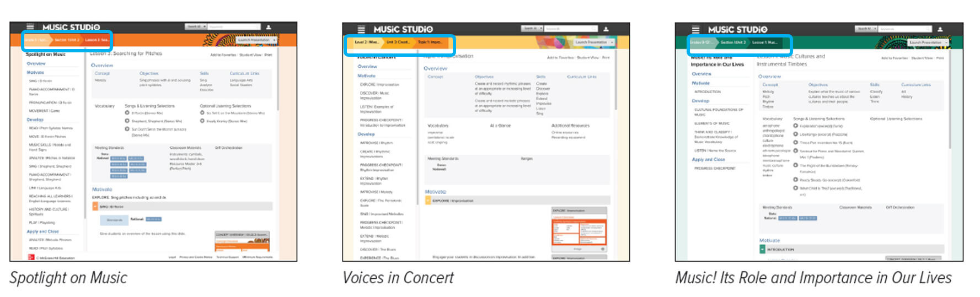Click Print link in Voices in Concert window
Image resolution: width=980 pixels, height=297 pixels.
coord(606,57)
